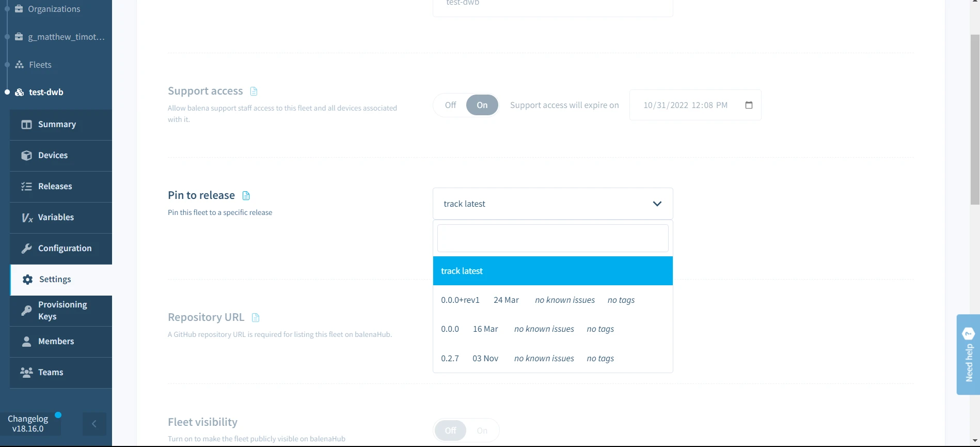Turn Support access Off
Image resolution: width=980 pixels, height=447 pixels.
click(x=450, y=105)
